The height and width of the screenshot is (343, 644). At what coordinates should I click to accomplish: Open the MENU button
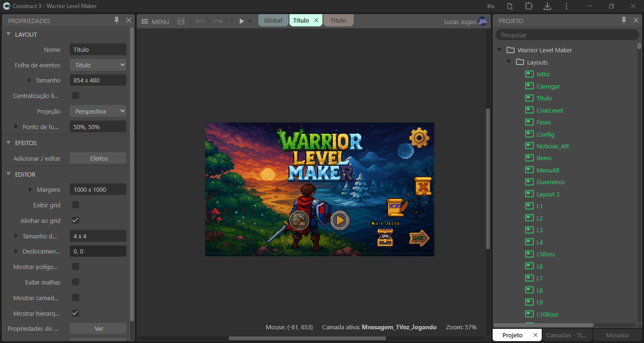(155, 21)
